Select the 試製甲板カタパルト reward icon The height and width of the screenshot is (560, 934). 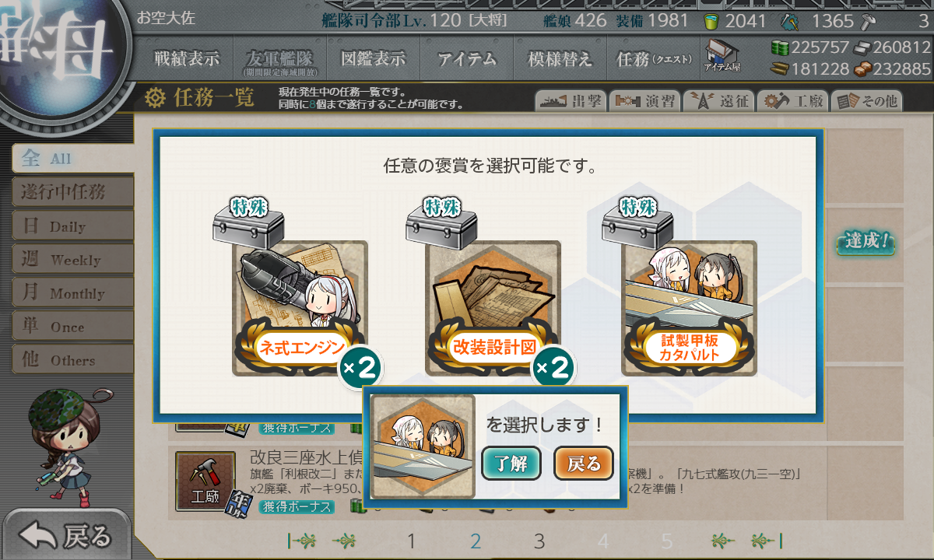point(689,308)
